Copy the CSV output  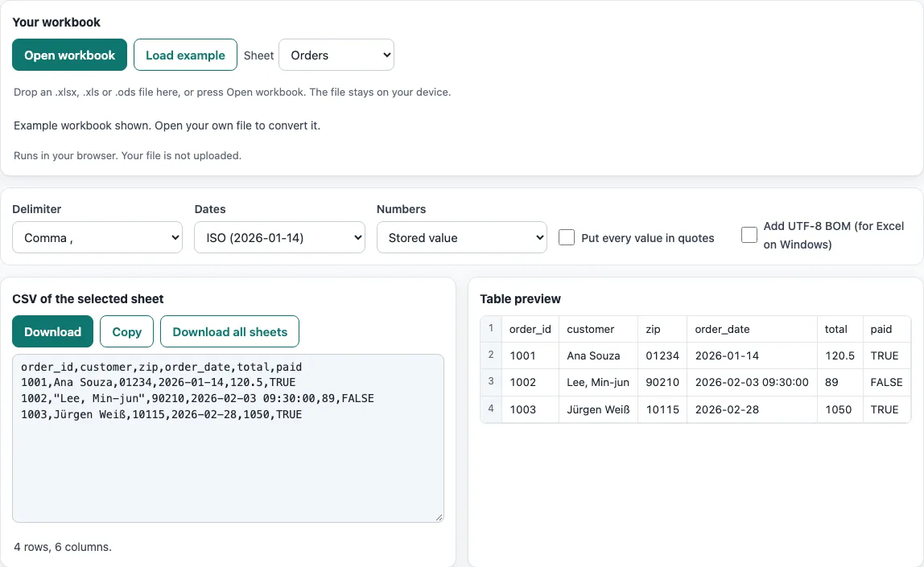[x=126, y=331]
